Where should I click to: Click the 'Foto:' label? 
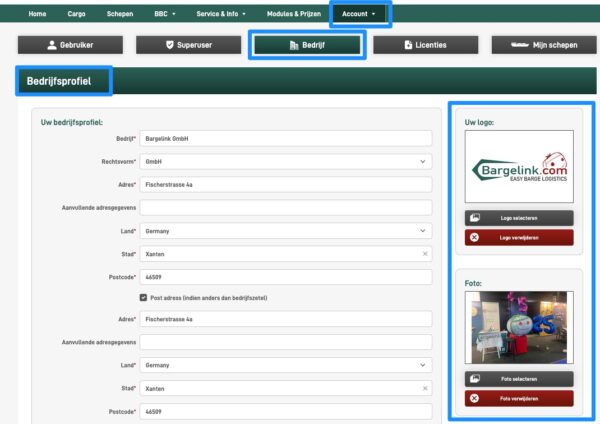coord(473,284)
